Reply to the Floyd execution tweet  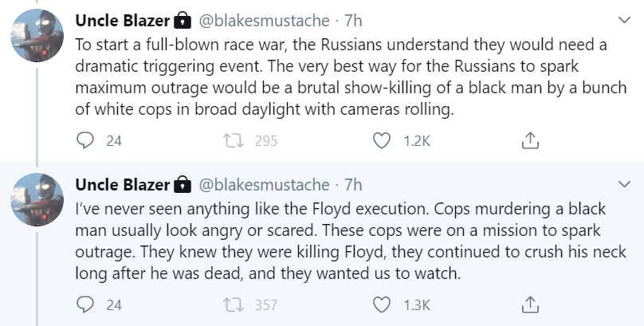[85, 304]
